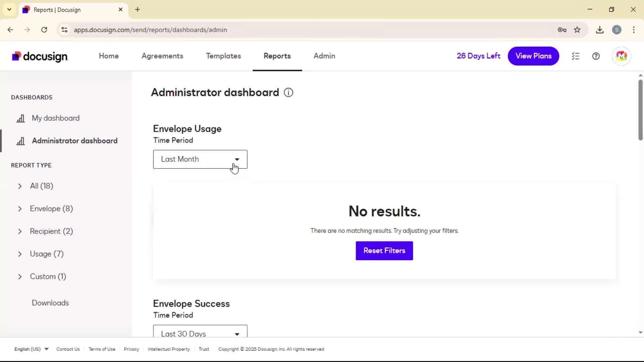Click the Reset Filters button

pos(384,251)
